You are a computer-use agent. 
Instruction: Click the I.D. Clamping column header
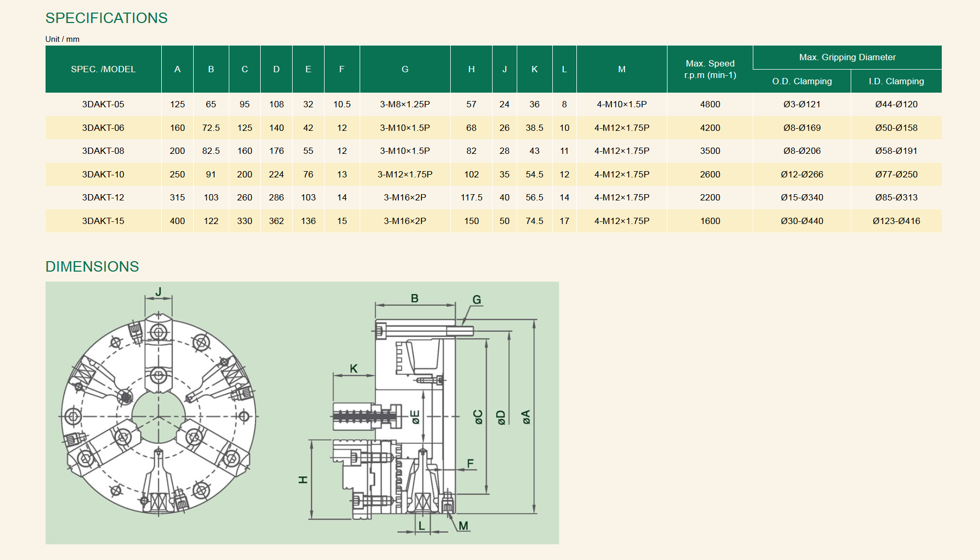(896, 81)
